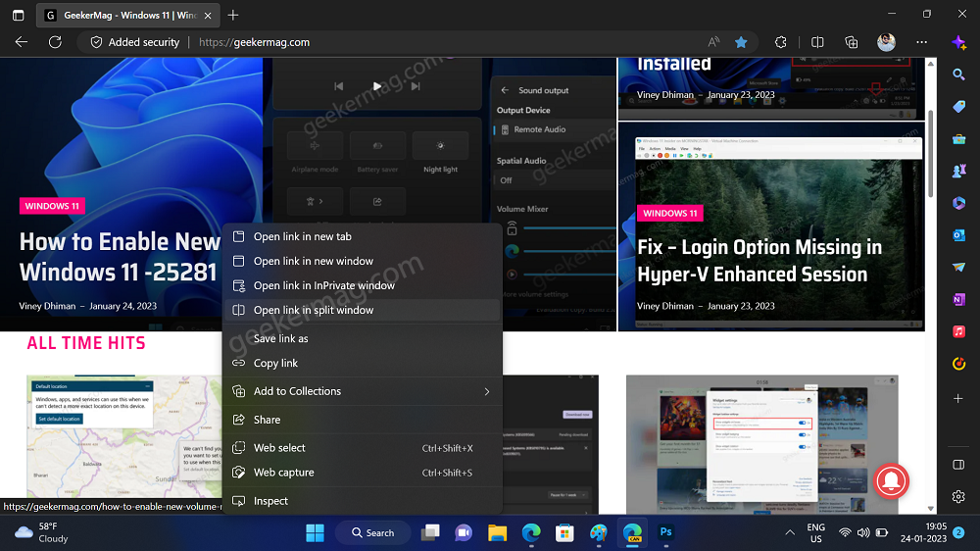Image resolution: width=980 pixels, height=551 pixels.
Task: Open the tab actions menu icon
Action: tap(18, 15)
